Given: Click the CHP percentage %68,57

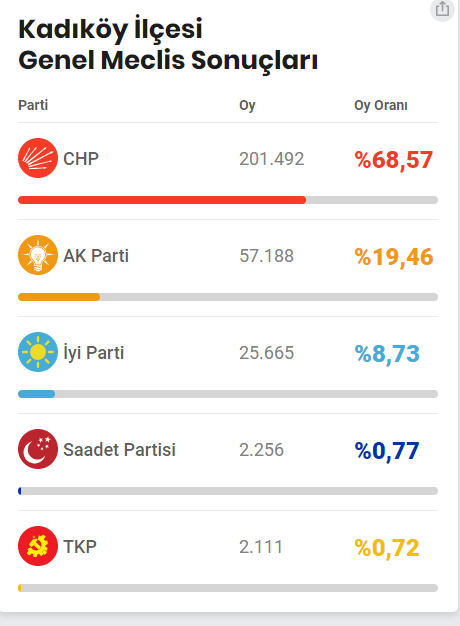Looking at the screenshot, I should tap(394, 160).
